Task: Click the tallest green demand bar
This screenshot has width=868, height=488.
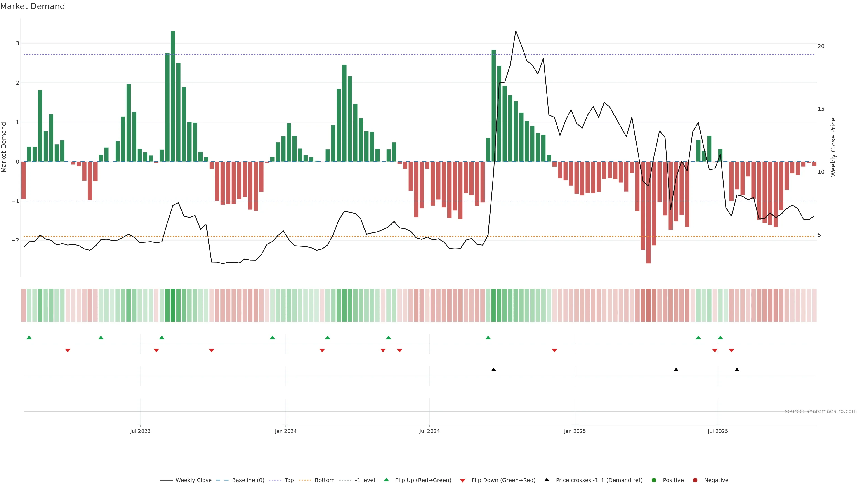Action: click(173, 96)
